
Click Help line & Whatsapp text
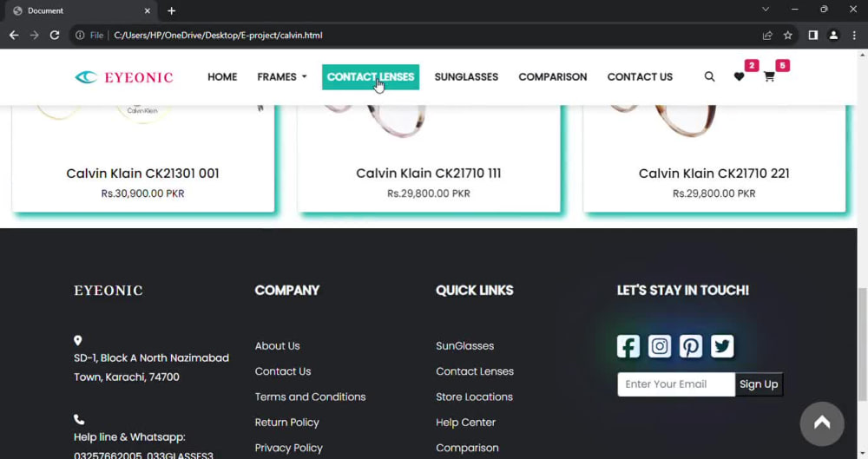coord(129,437)
